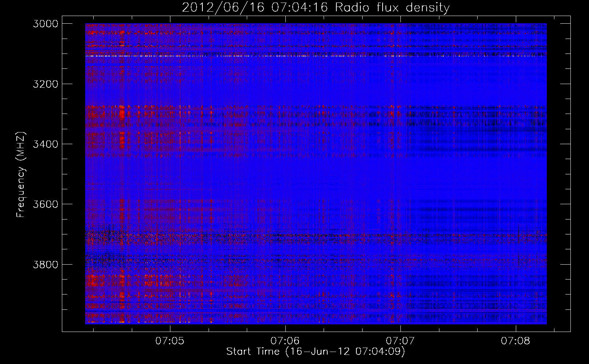Click the 3600 frequency tick label
Viewport: 589px width, 364px height.
46,204
